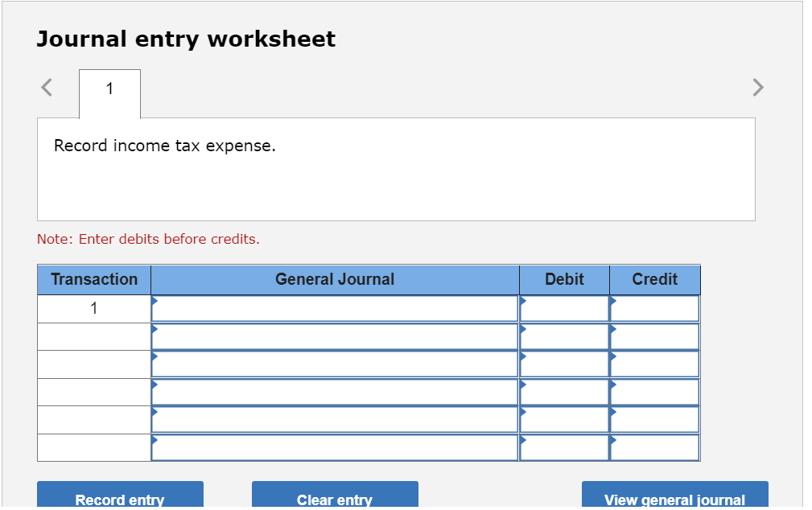
Task: Click the General Journal column header
Action: 334,279
